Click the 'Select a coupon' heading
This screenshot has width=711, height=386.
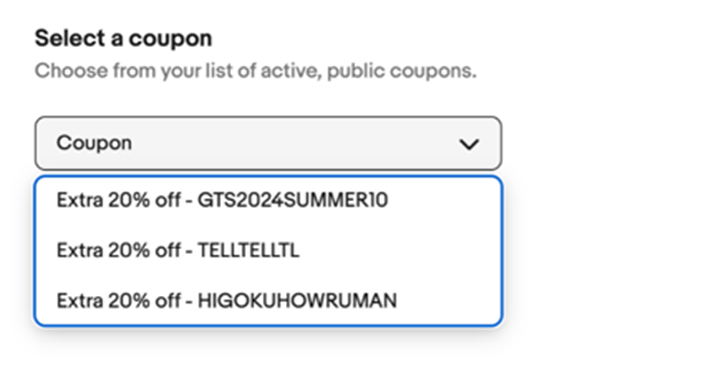[x=123, y=38]
